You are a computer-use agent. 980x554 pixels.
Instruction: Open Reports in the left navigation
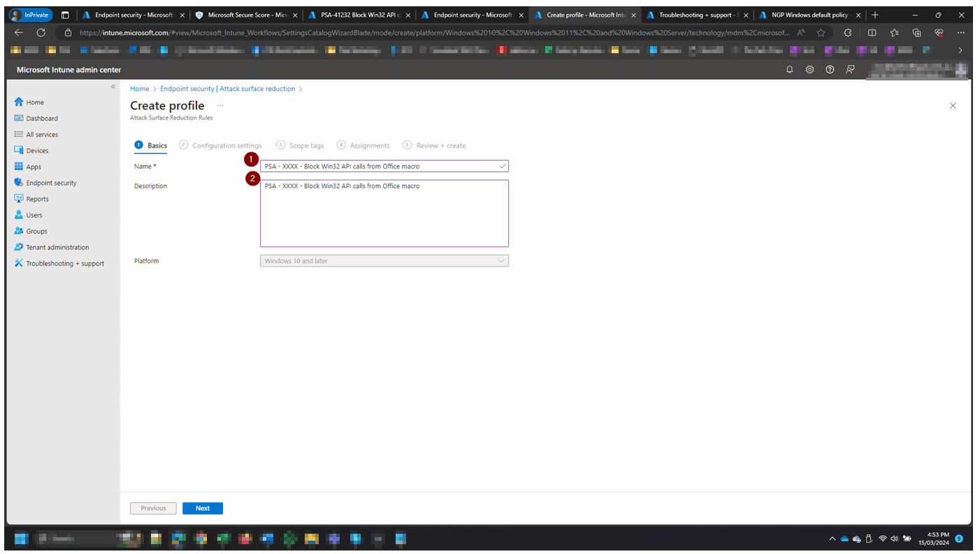(x=31, y=199)
